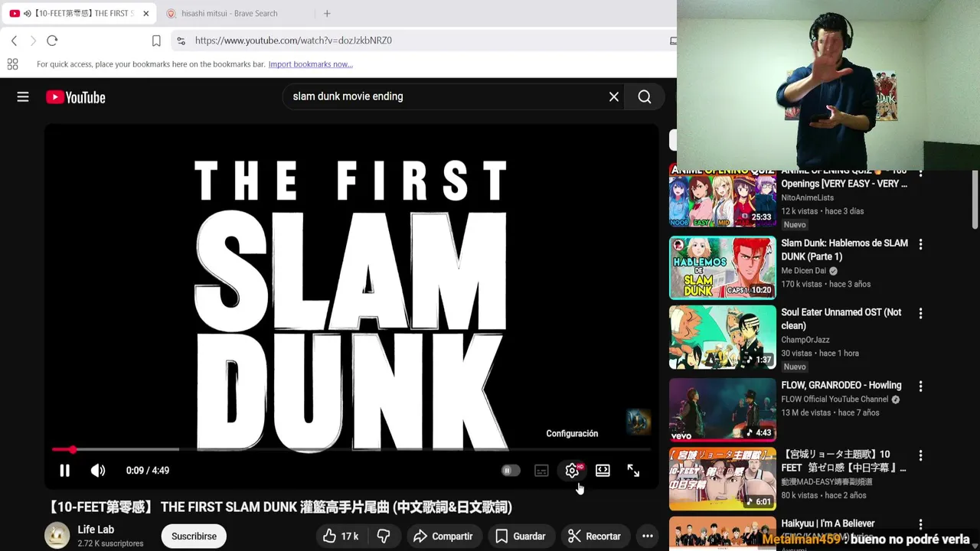Click 'Import bookmarks now...' link
980x551 pixels.
(x=310, y=64)
